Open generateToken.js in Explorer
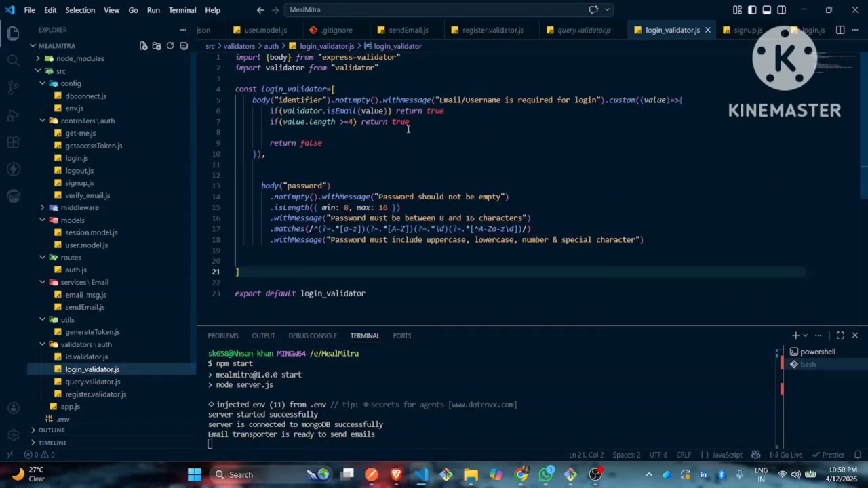Viewport: 868px width, 488px height. [92, 332]
